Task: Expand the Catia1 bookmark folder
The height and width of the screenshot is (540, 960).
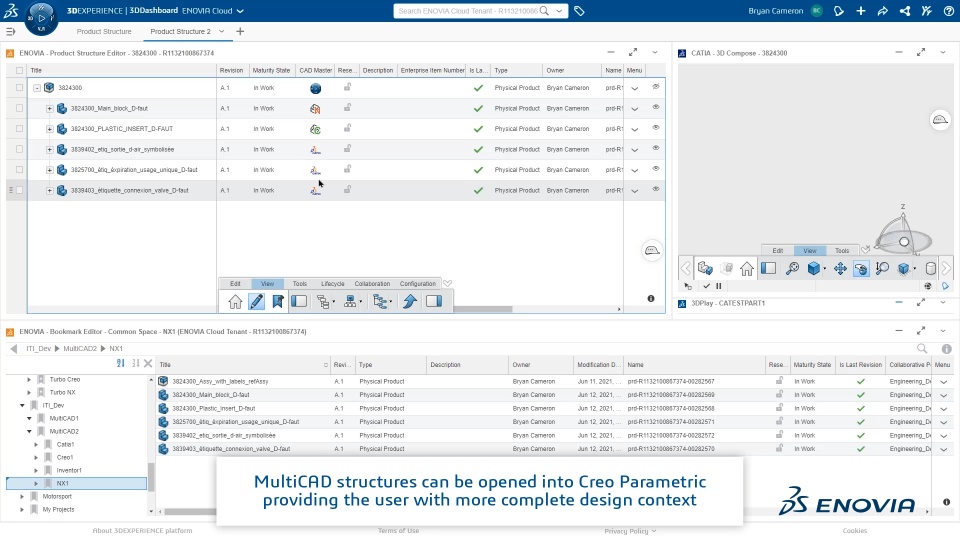Action: pyautogui.click(x=36, y=444)
